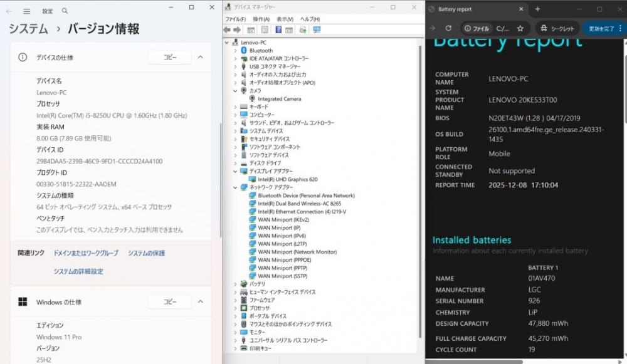Viewport: 627px width, 364px height.
Task: Open the 操作(A) menu
Action: 261,19
